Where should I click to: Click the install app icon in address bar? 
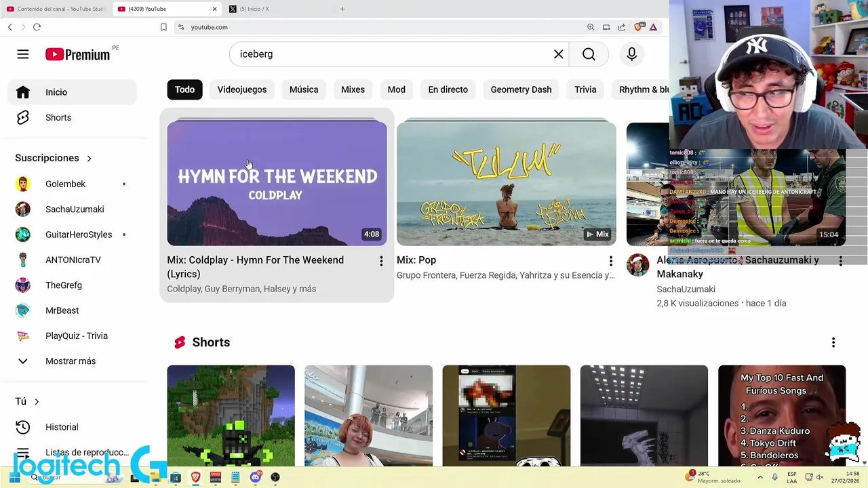606,27
